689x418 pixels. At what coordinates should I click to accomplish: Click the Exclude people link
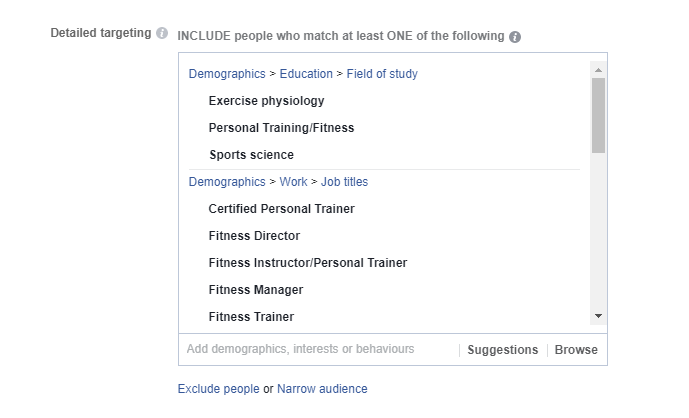click(218, 389)
